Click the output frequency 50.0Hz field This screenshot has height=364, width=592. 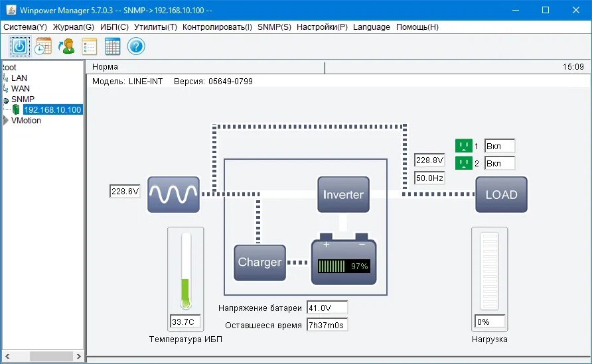click(x=429, y=178)
